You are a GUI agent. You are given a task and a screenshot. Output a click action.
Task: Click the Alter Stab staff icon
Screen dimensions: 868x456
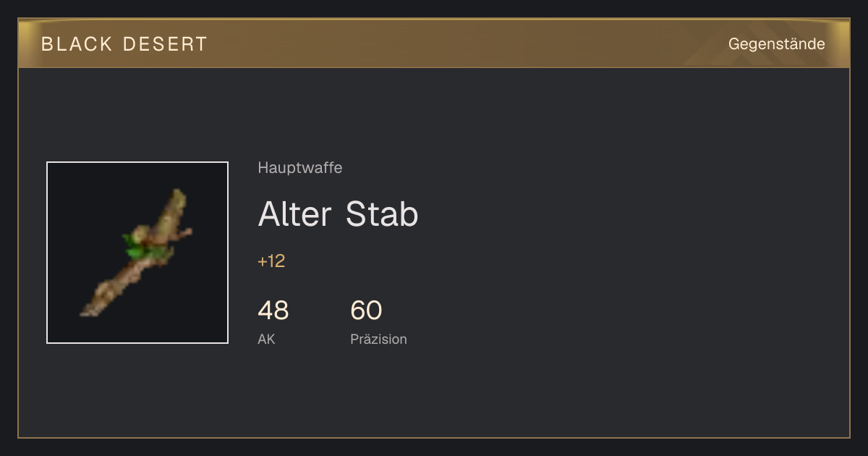pos(137,253)
